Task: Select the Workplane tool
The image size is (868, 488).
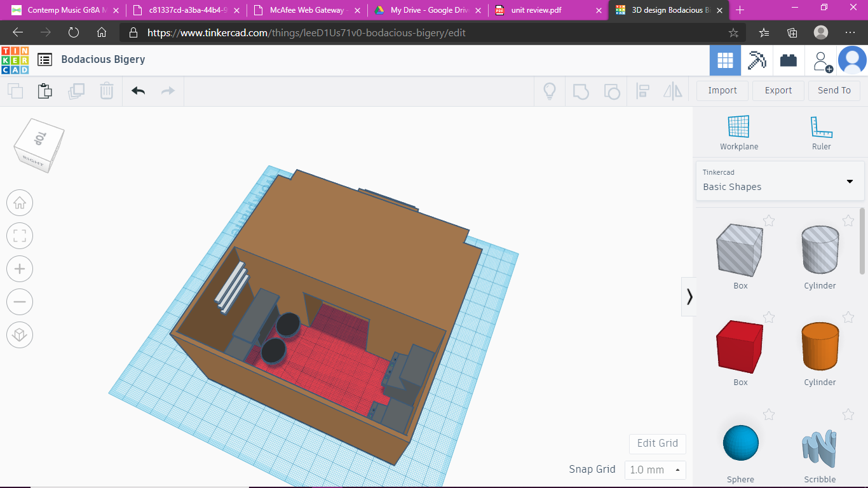Action: (739, 133)
